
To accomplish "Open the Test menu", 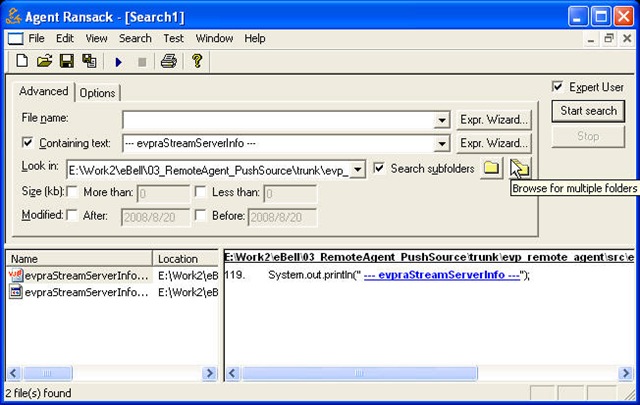I will [x=173, y=38].
